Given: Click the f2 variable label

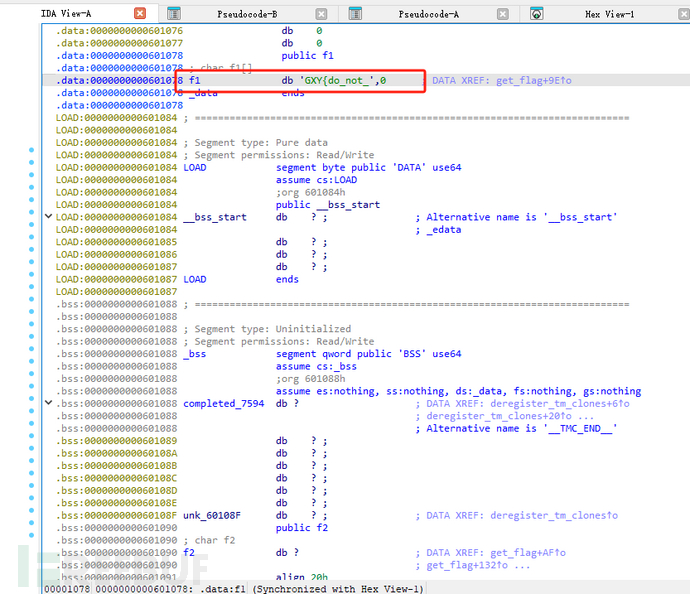Looking at the screenshot, I should (189, 552).
